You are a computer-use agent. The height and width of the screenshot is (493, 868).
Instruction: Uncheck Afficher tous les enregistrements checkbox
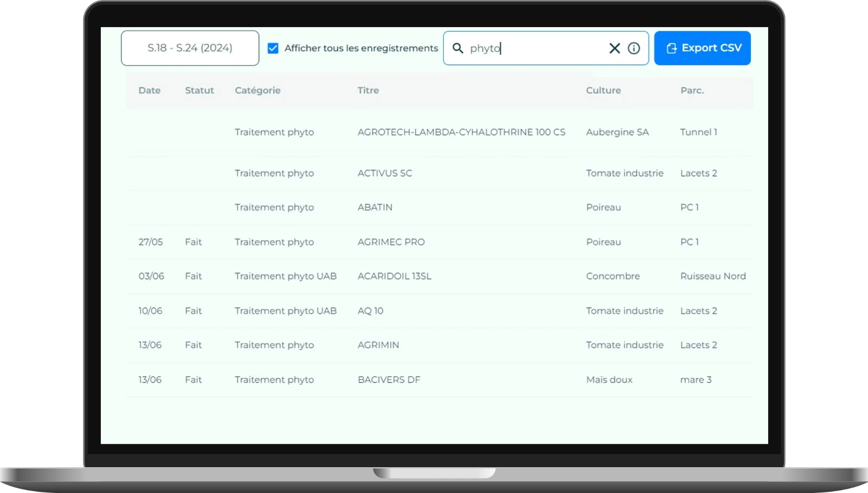(x=273, y=48)
